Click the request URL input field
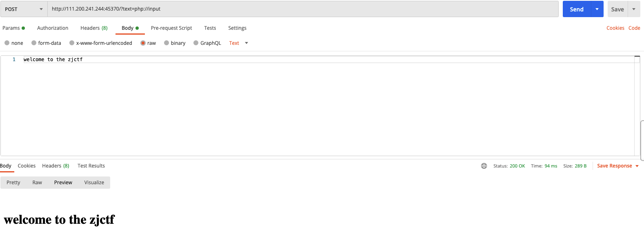The height and width of the screenshot is (236, 644). click(x=303, y=9)
